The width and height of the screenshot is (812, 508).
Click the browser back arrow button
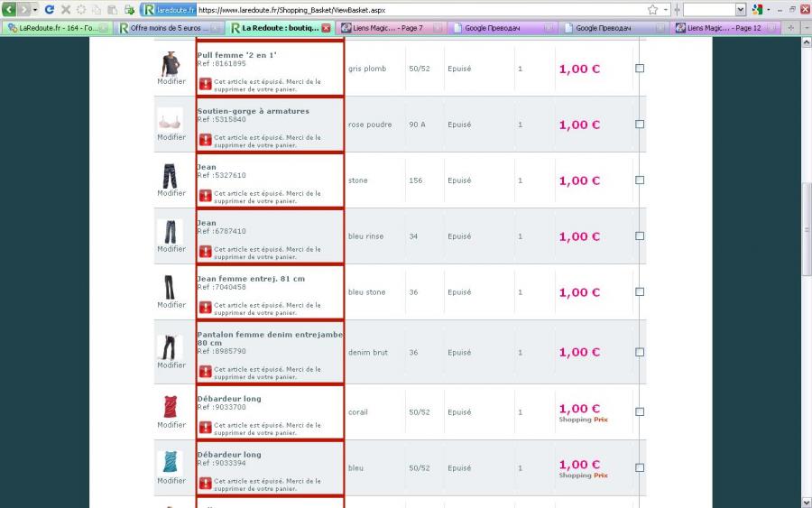10,9
